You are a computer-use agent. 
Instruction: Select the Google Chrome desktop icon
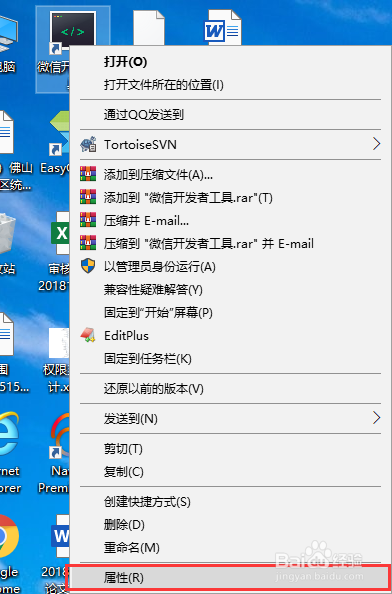[x=8, y=537]
